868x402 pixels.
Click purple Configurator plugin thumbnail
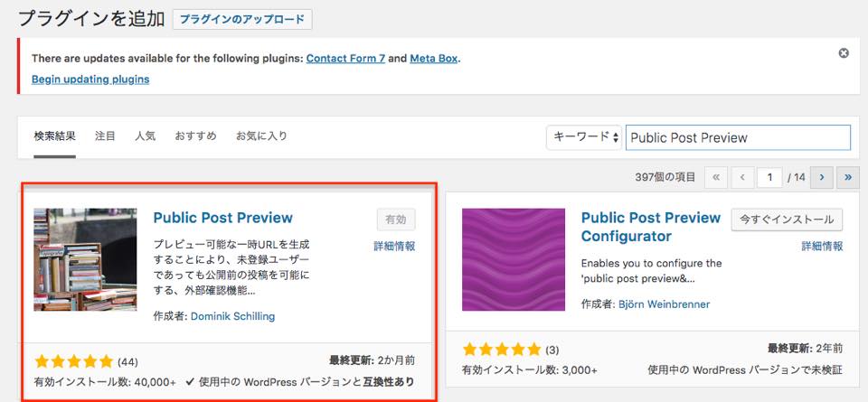point(514,260)
